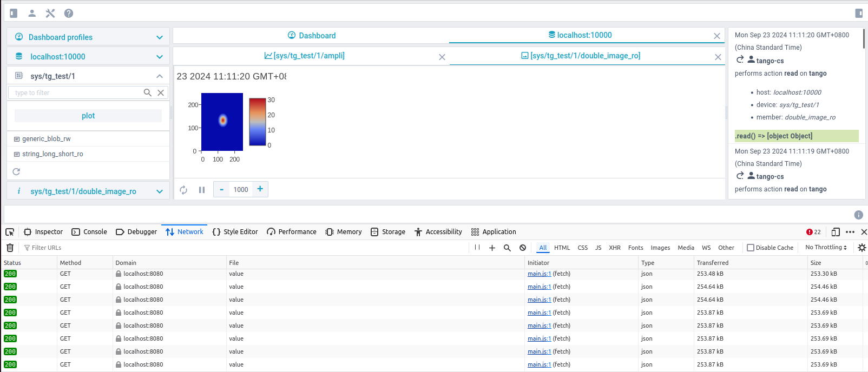Toggle the XHR request filter
This screenshot has height=372, width=868.
tap(615, 248)
